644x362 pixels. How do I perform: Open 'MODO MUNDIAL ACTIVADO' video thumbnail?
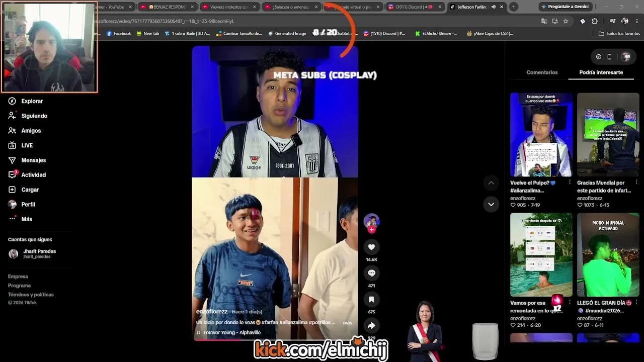[x=608, y=255]
